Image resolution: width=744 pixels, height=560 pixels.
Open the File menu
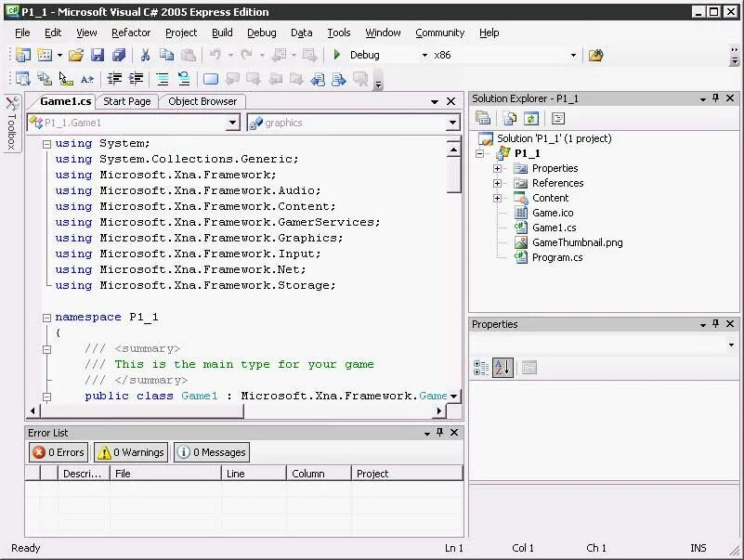pyautogui.click(x=22, y=33)
